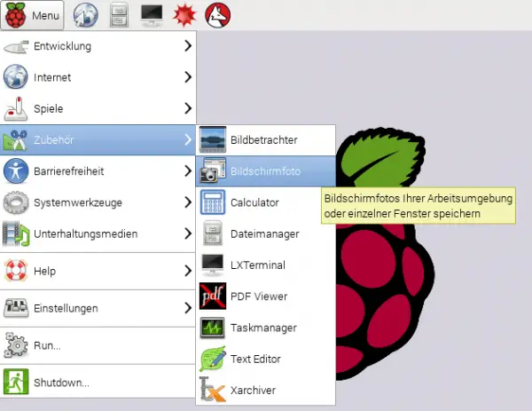Open the Internet menu entry
The image size is (532, 411).
coord(98,77)
